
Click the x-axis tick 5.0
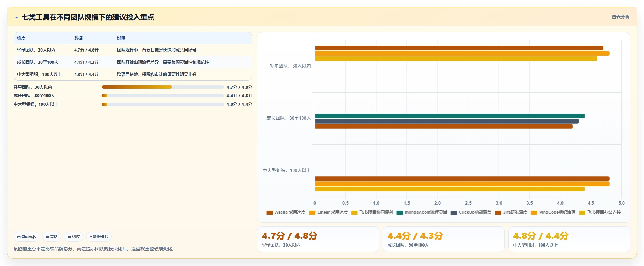[621, 203]
